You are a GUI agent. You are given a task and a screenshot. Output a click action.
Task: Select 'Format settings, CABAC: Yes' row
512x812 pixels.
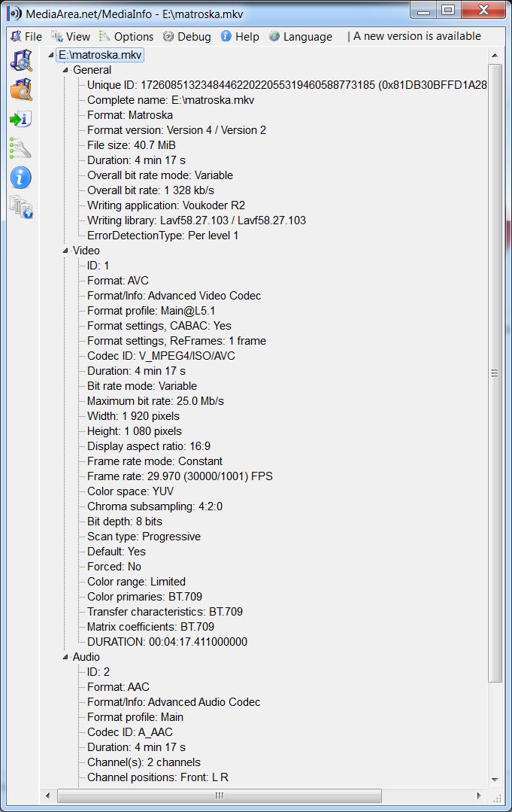(159, 326)
